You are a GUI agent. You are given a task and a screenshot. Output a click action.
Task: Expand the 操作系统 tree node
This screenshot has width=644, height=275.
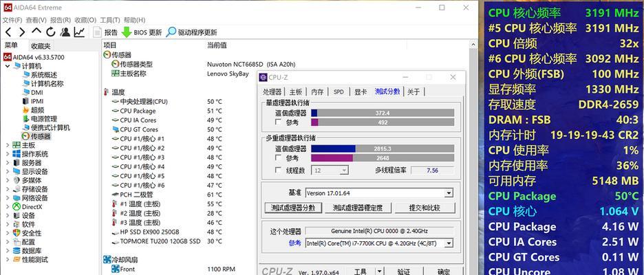click(8, 154)
